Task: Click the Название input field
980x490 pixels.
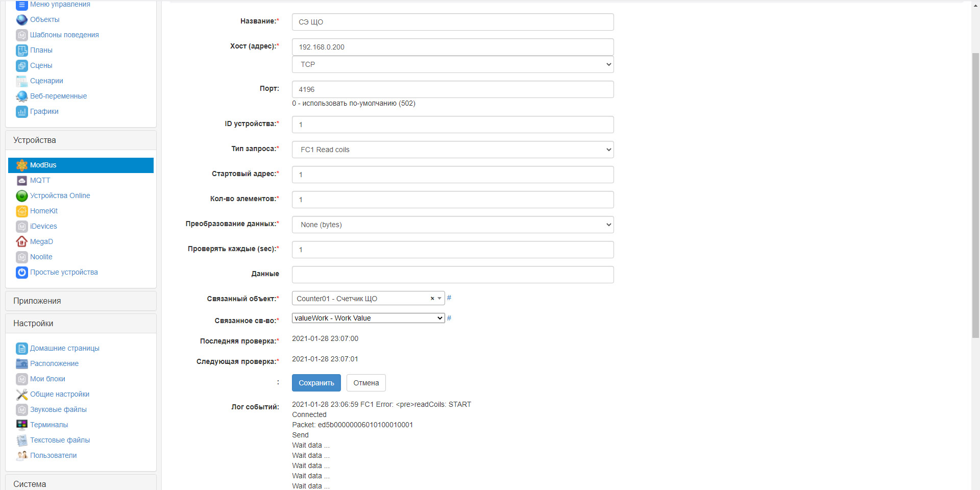Action: point(453,22)
